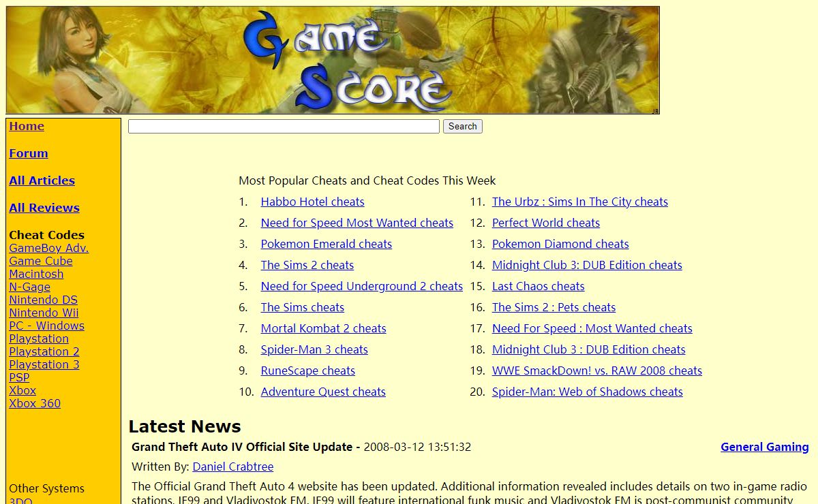Open author Daniel Crabtree's link

pyautogui.click(x=233, y=467)
